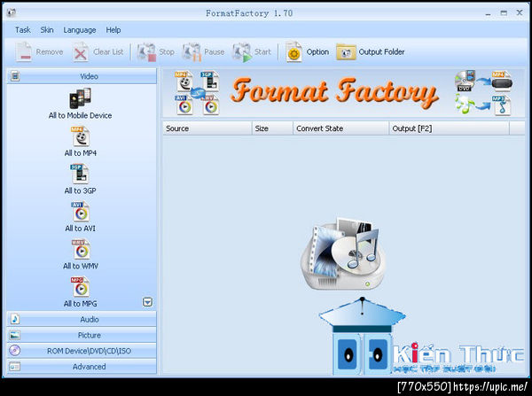532x396 pixels.
Task: Select the All to AVI icon
Action: pos(81,212)
